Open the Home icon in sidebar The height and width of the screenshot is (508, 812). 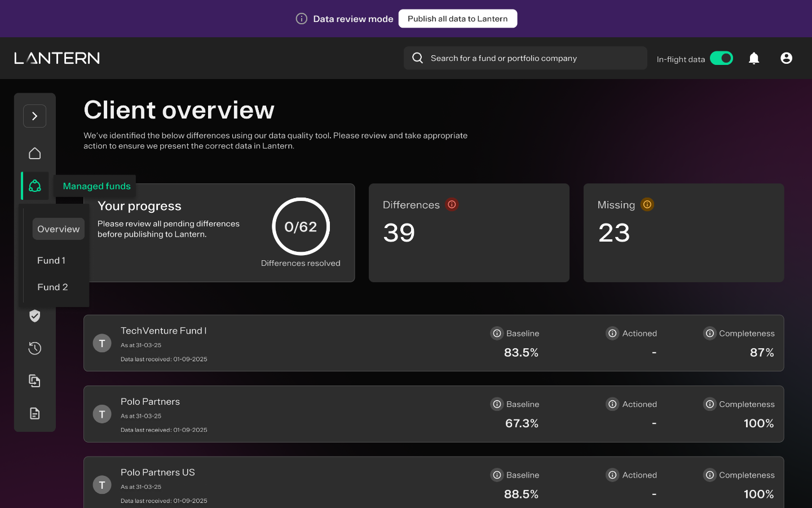point(35,154)
